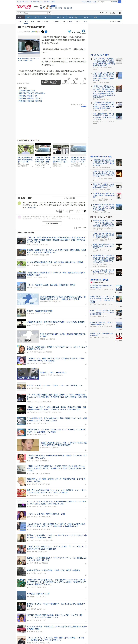Open 購入履歴 link
138x644 pixels.
(x=112, y=13)
